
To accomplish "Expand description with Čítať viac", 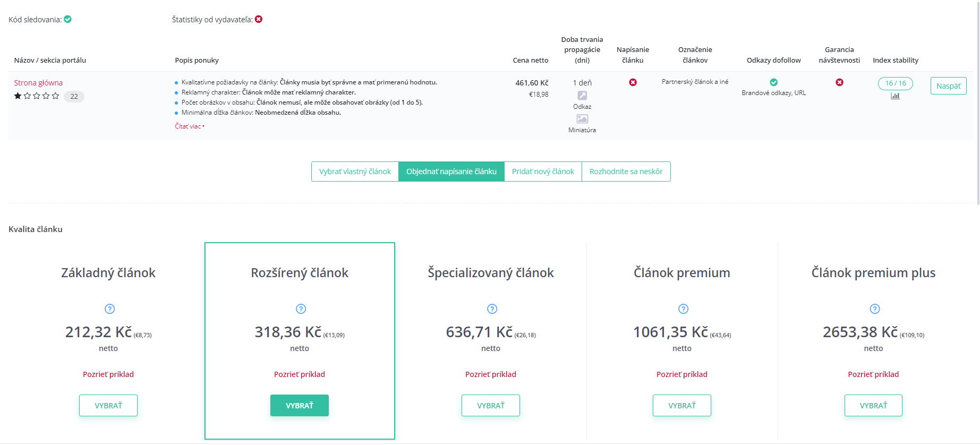I will 190,126.
